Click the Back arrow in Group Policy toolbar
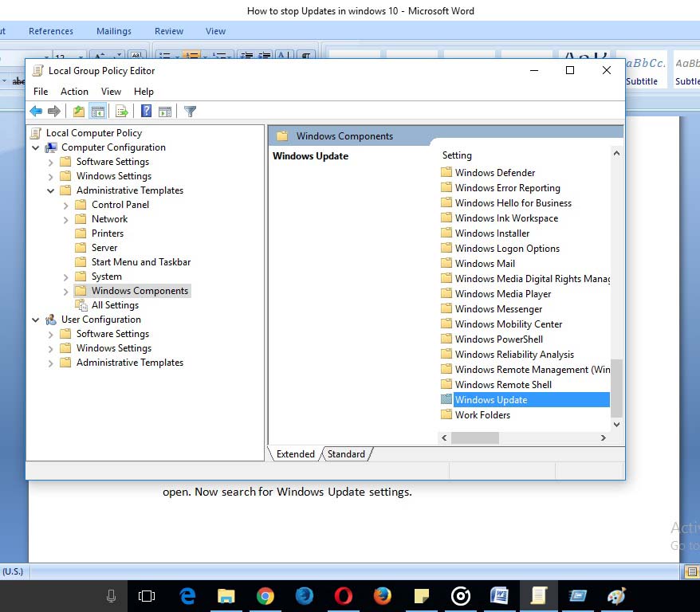Image resolution: width=700 pixels, height=612 pixels. pos(36,111)
